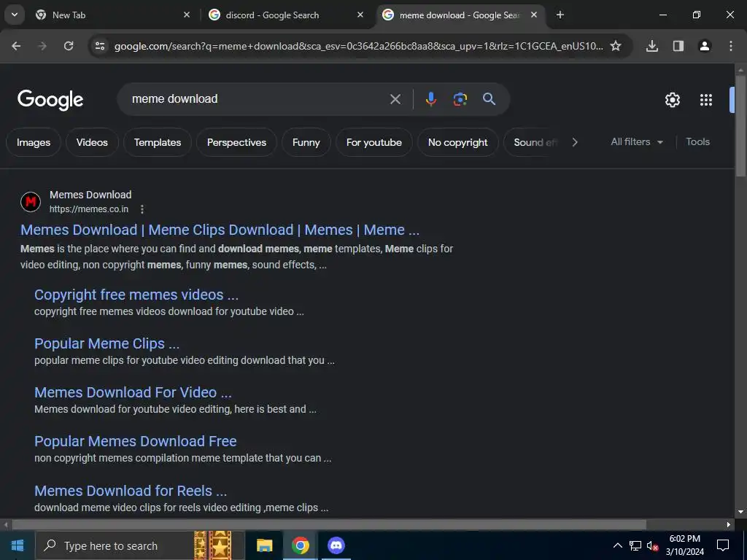The image size is (747, 560).
Task: Show more filter chips with the arrow
Action: click(x=575, y=142)
